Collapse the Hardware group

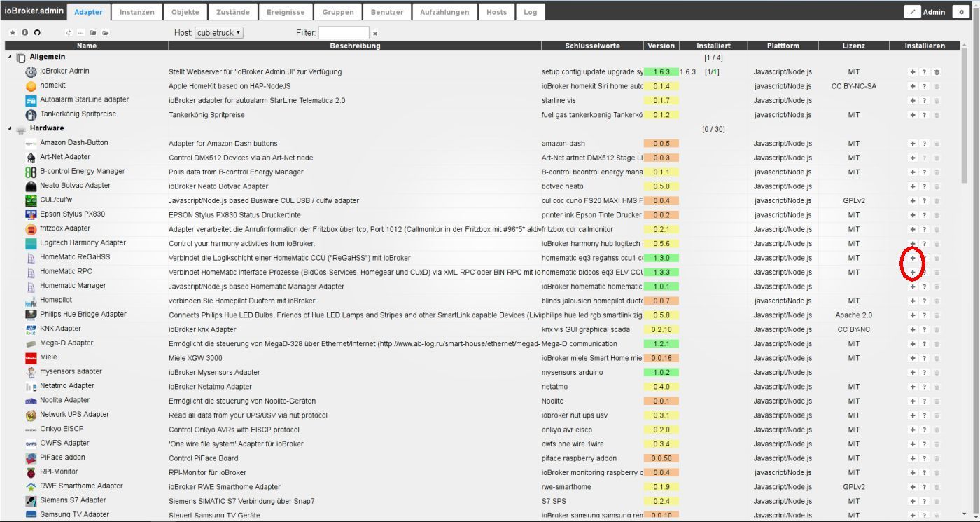coord(10,129)
